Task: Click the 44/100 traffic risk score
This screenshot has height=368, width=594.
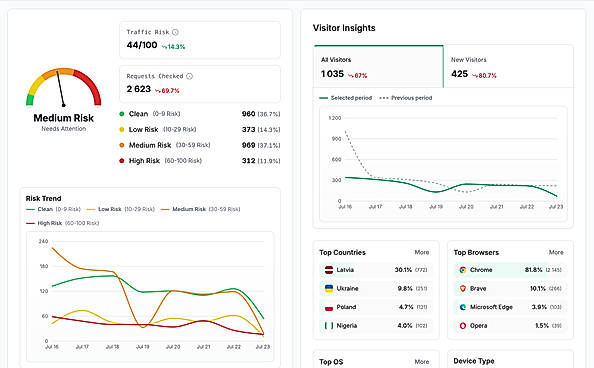Action: pos(142,45)
